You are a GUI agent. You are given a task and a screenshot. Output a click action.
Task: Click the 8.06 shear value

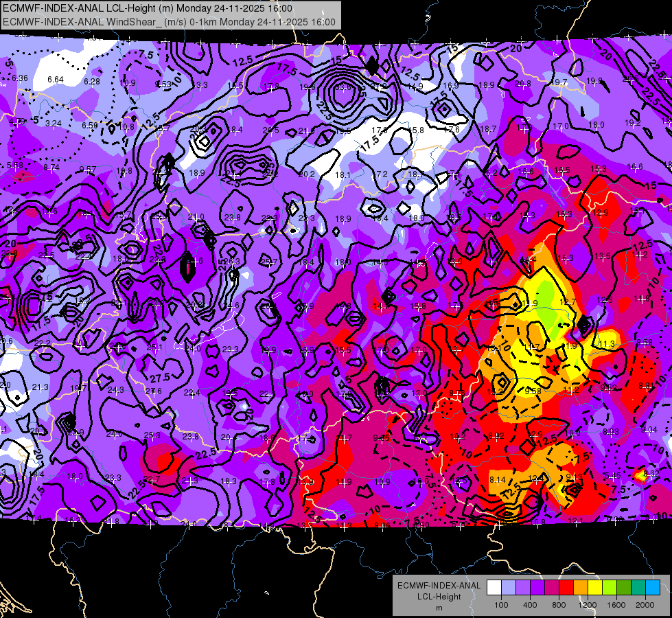(382, 525)
